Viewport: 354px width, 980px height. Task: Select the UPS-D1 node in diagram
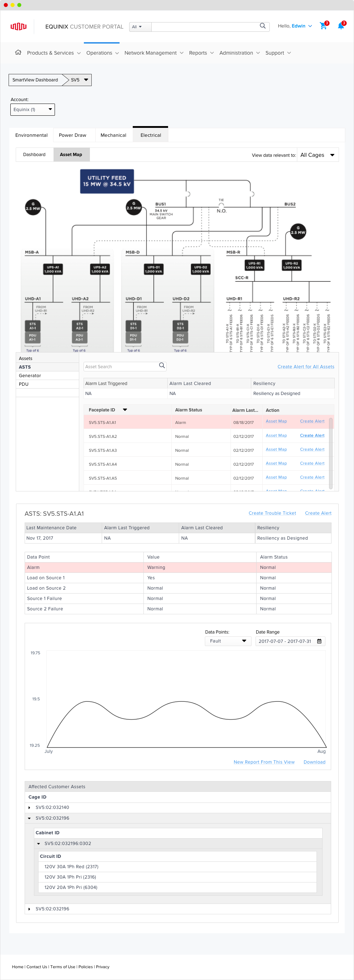pos(153,269)
